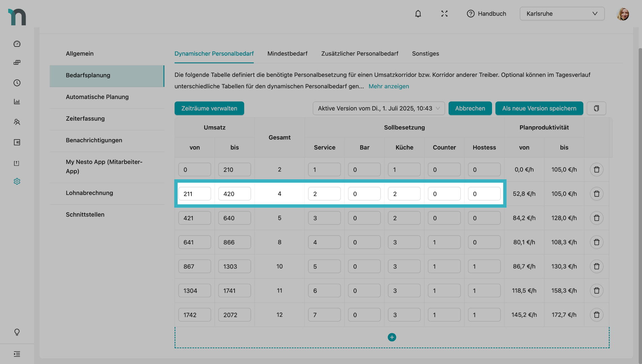Add a new row with plus icon
This screenshot has height=364, width=642.
(x=392, y=337)
